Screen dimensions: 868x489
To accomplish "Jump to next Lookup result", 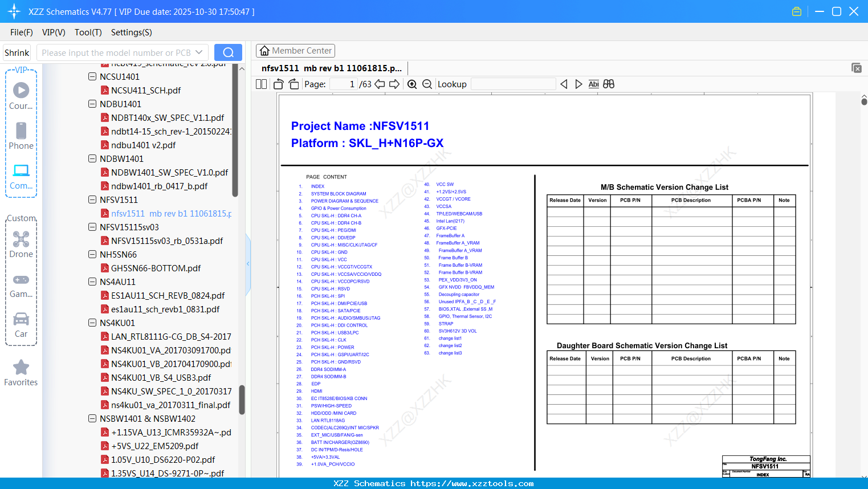I will [x=578, y=84].
